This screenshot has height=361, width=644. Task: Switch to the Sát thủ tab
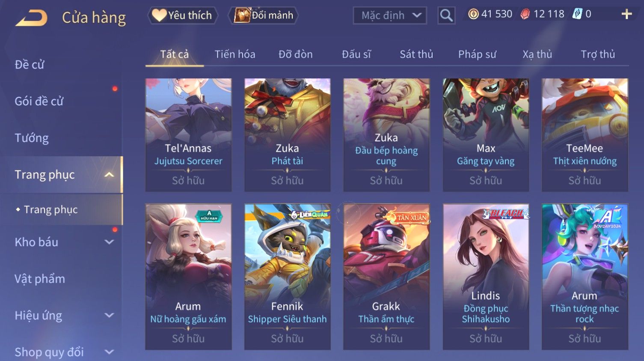416,54
